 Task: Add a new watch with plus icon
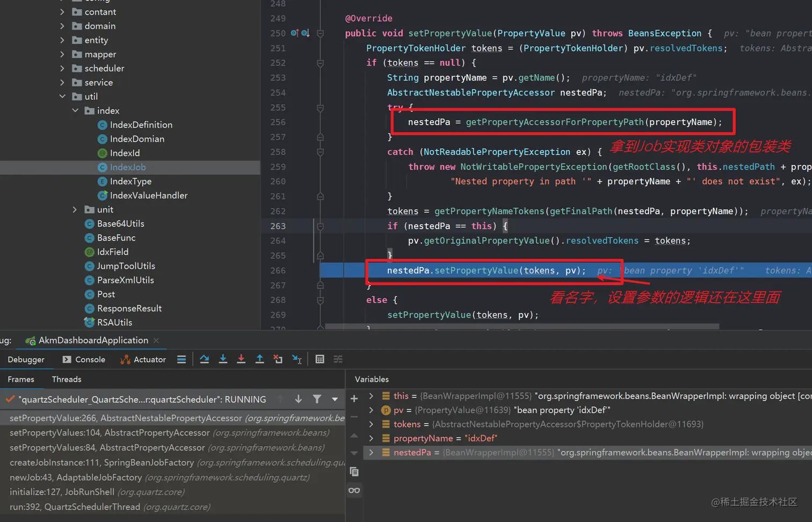point(354,398)
